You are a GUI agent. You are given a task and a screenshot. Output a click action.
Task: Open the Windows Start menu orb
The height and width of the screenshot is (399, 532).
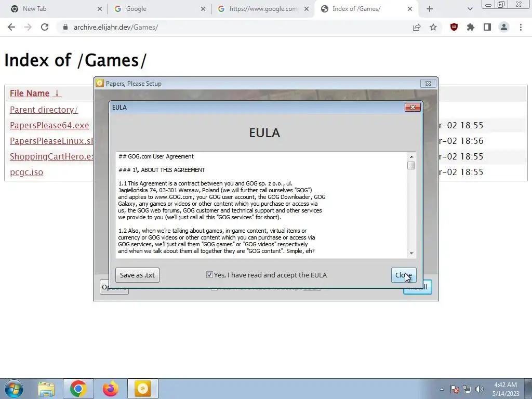pos(14,389)
